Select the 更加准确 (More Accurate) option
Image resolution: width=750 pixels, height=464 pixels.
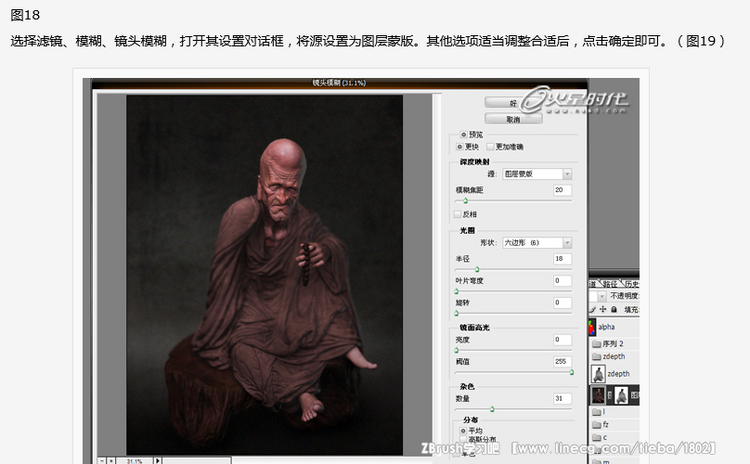490,146
